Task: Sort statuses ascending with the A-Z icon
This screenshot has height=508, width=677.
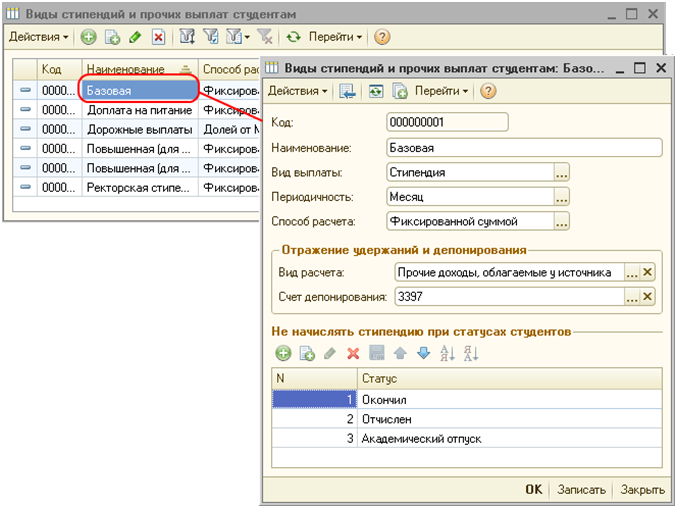Action: (x=447, y=353)
